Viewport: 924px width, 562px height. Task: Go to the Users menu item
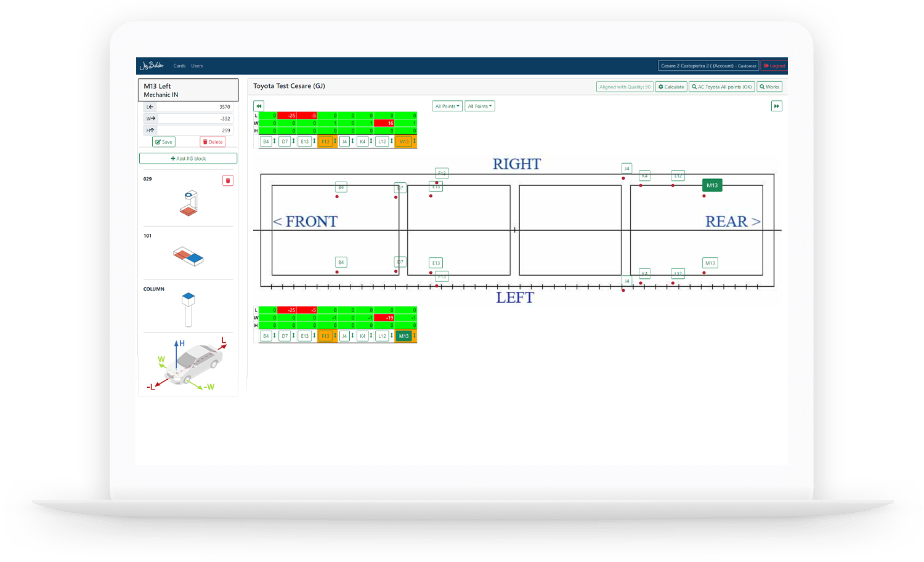pos(197,66)
